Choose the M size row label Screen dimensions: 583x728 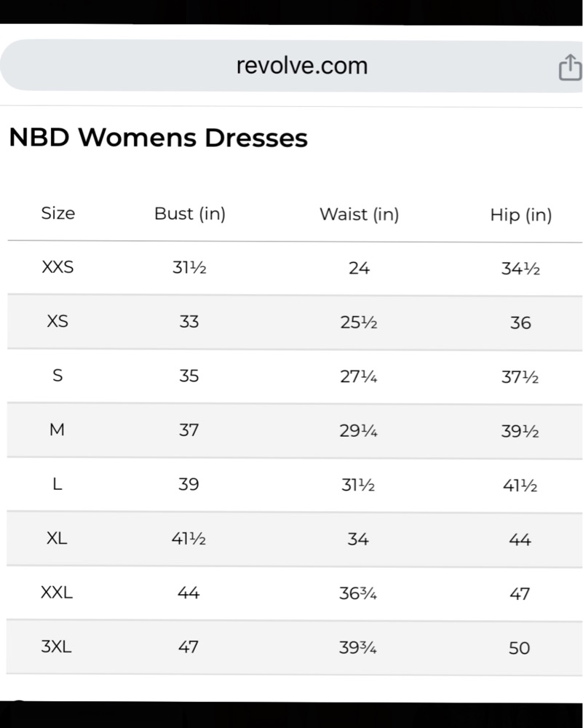57,430
